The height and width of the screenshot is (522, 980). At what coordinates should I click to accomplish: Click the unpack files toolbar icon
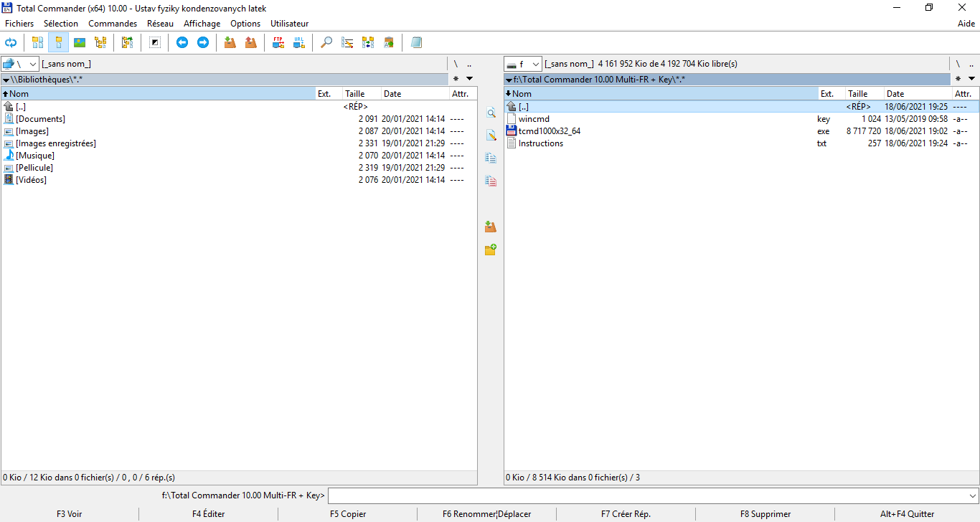250,42
